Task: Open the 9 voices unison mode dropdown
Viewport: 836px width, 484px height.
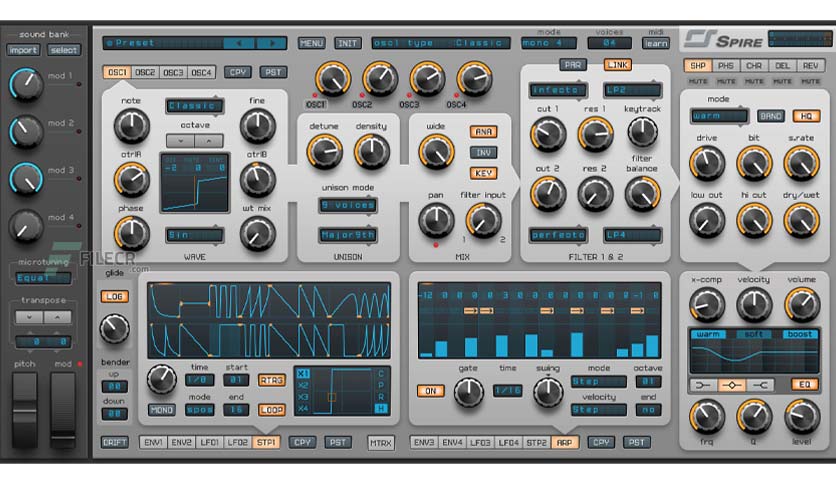Action: pyautogui.click(x=348, y=205)
